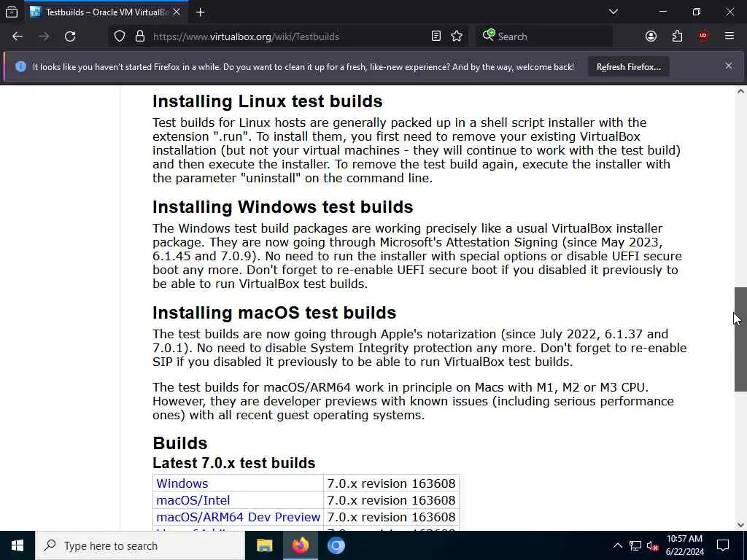Click revision cell in macOS/ARM64 row
Viewport: 747px width, 560px height.
tap(391, 517)
